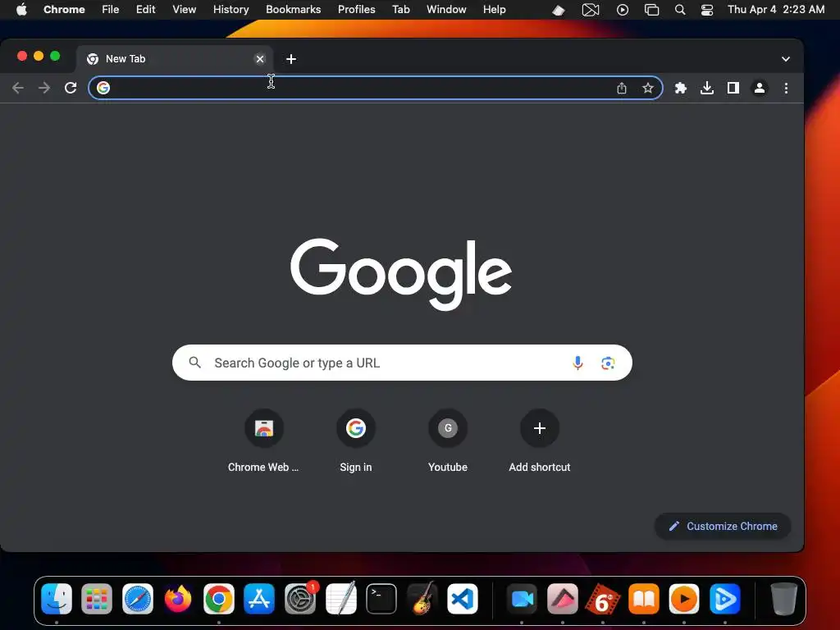Open the Youtube shortcut
The width and height of the screenshot is (840, 630).
pos(448,441)
